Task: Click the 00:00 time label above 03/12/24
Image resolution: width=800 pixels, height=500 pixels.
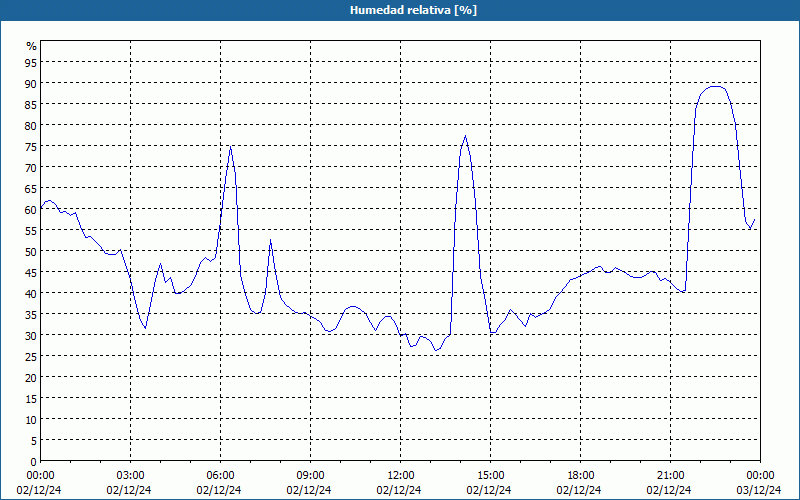Action: pyautogui.click(x=760, y=476)
